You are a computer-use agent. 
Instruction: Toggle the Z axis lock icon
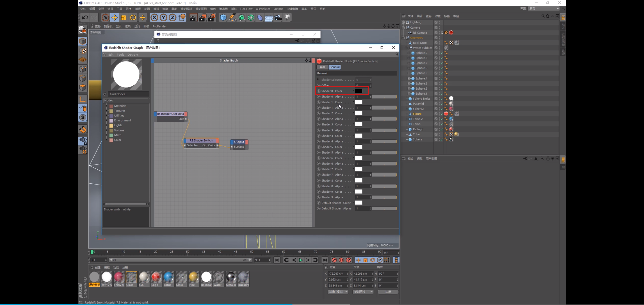click(x=172, y=18)
